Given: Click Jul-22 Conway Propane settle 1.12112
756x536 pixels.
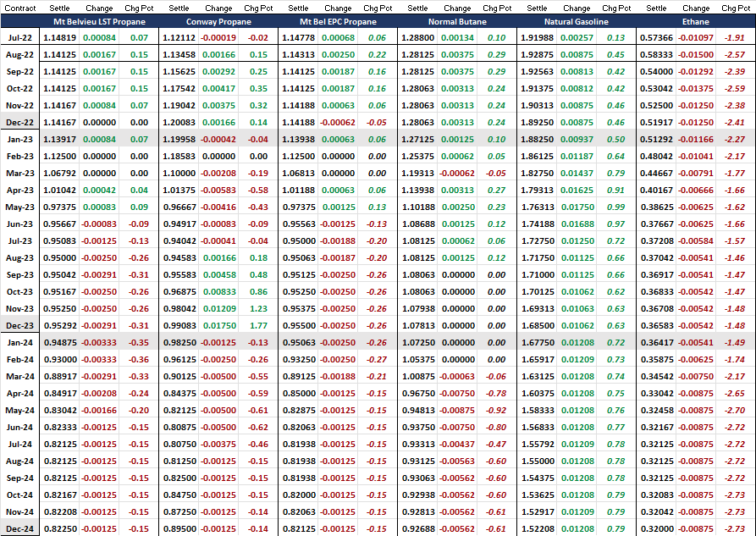Looking at the screenshot, I should [179, 37].
